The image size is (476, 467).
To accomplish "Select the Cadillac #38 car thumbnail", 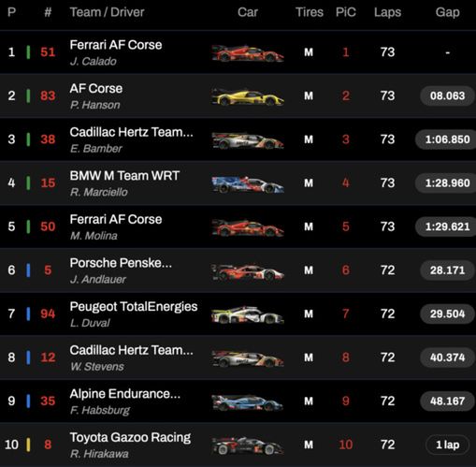I will pyautogui.click(x=248, y=140).
